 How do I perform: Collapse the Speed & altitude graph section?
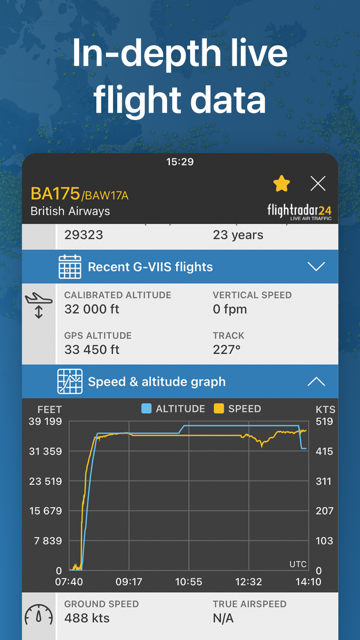(x=316, y=382)
